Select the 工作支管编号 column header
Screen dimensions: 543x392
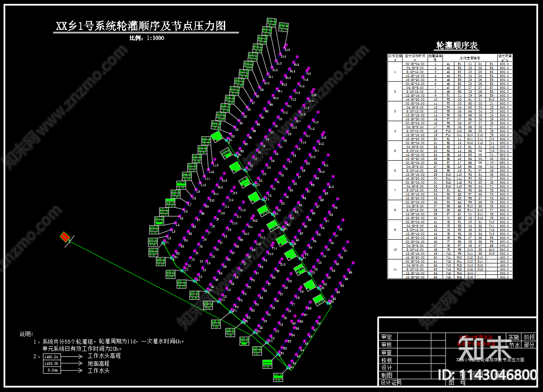click(470, 58)
